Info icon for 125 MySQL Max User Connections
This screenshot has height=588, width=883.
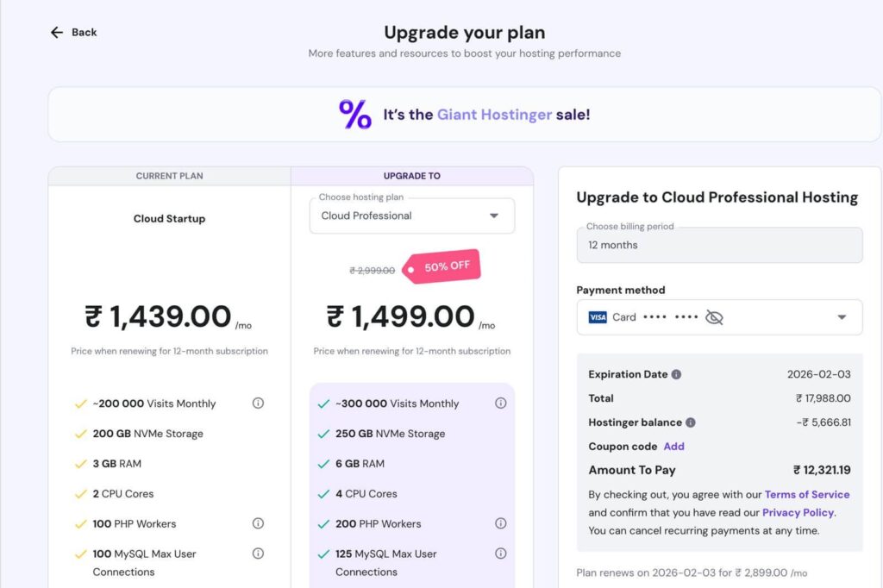501,554
